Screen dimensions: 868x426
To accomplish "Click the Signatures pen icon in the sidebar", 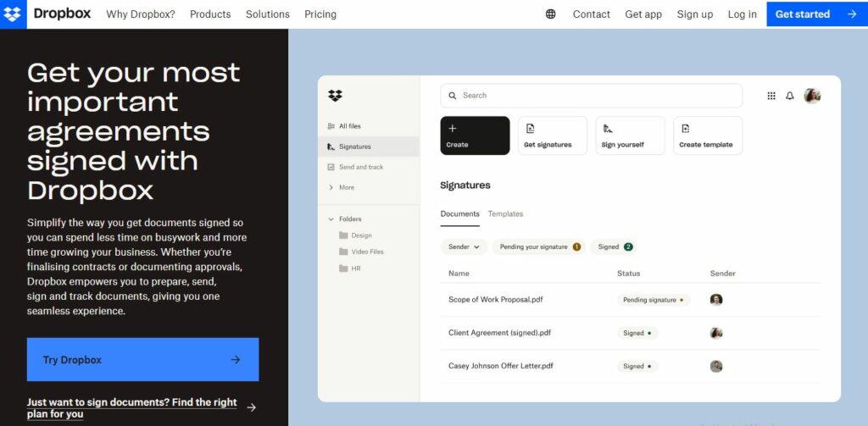I will [x=331, y=147].
